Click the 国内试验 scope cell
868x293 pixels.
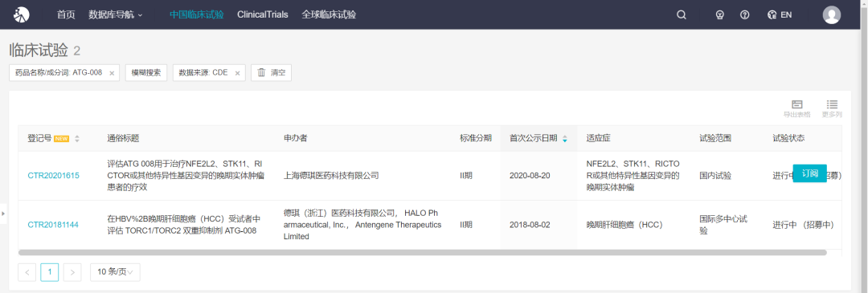(716, 175)
